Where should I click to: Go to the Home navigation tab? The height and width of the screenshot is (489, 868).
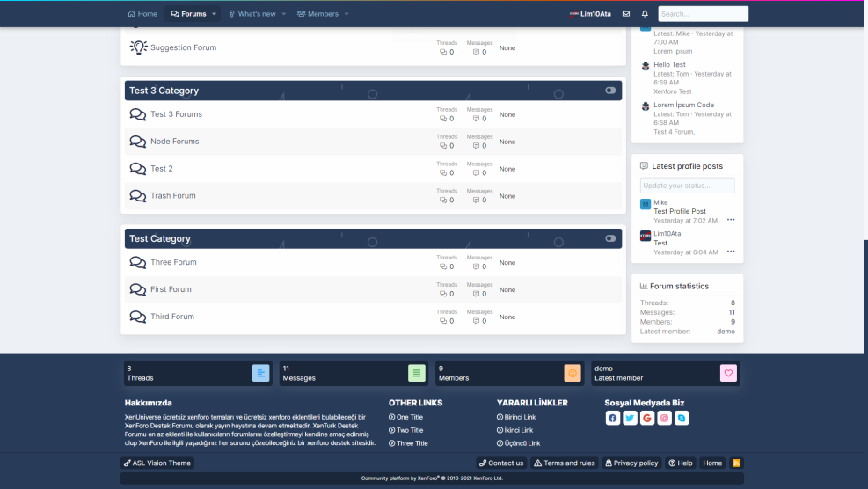point(142,14)
